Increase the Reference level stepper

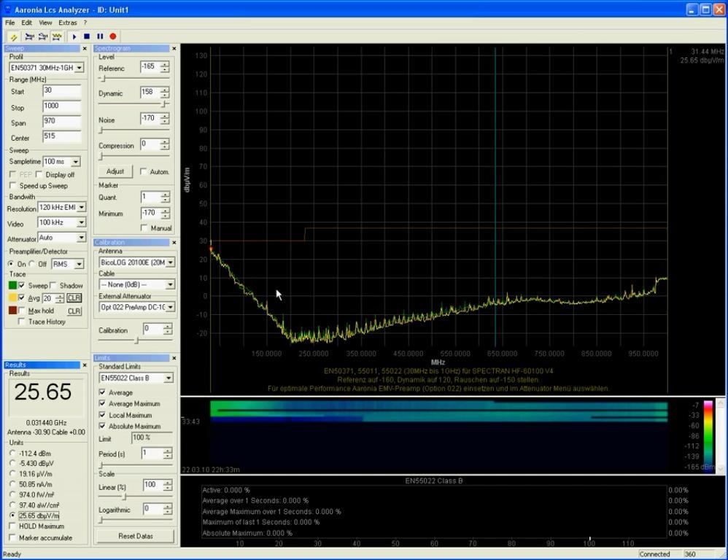coord(165,64)
